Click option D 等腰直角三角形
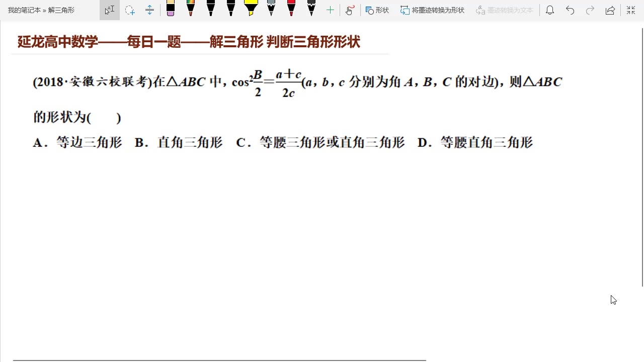644x362 pixels. pyautogui.click(x=475, y=143)
